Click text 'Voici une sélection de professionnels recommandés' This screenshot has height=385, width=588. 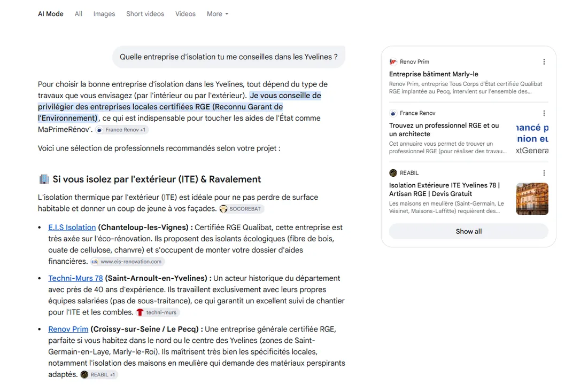(159, 148)
